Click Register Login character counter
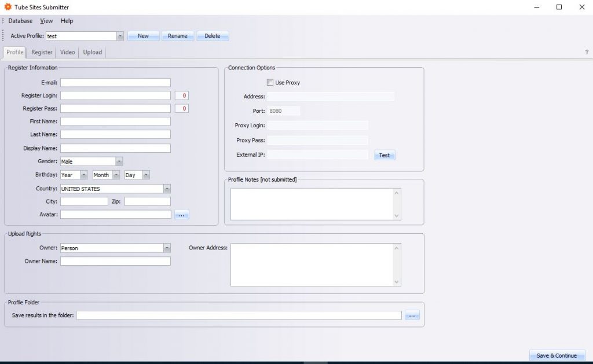593x364 pixels. (181, 95)
